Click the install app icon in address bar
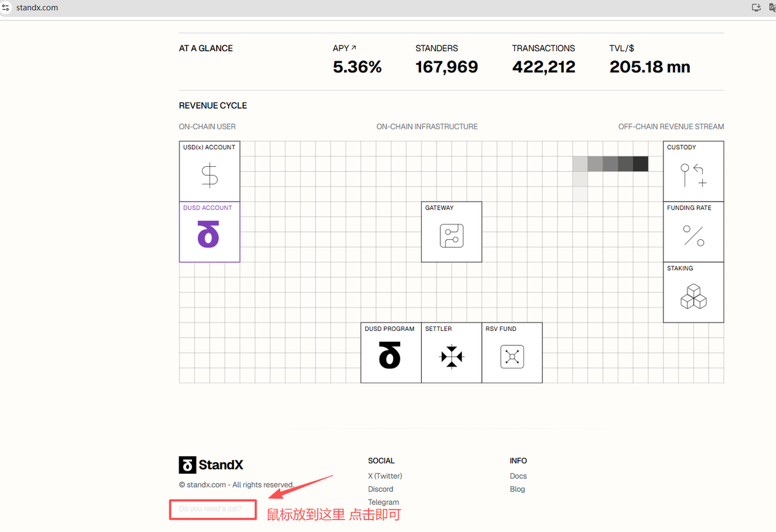This screenshot has height=532, width=776. pos(756,8)
